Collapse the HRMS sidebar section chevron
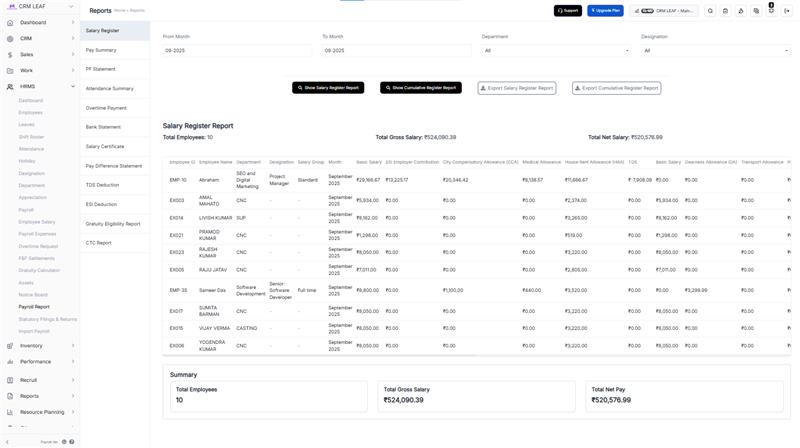The image size is (800, 448). pos(73,87)
